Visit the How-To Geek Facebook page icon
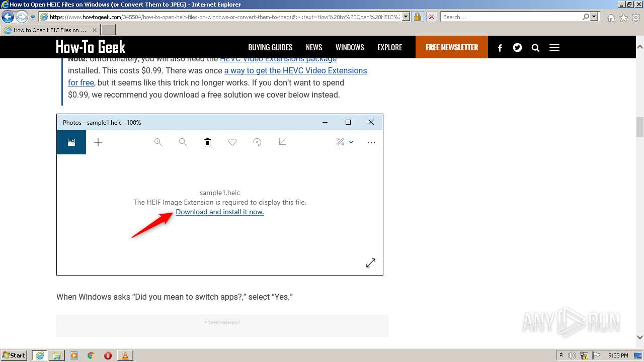The image size is (644, 362). [500, 48]
